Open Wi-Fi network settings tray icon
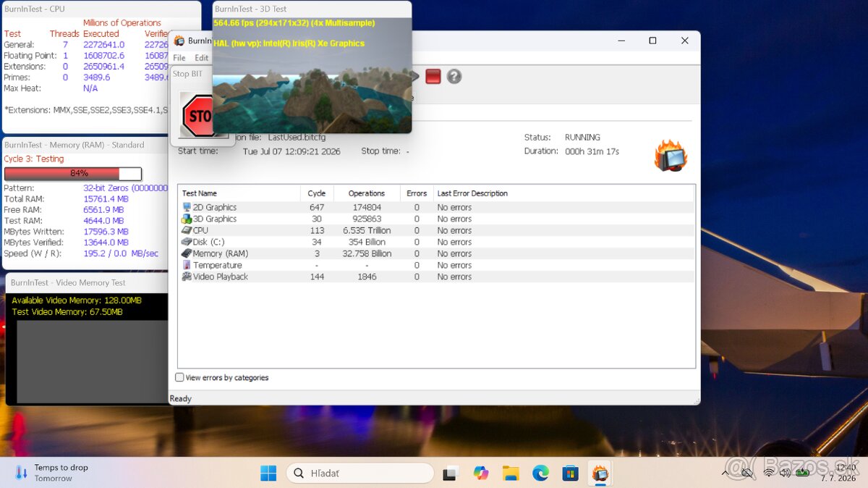 click(768, 473)
